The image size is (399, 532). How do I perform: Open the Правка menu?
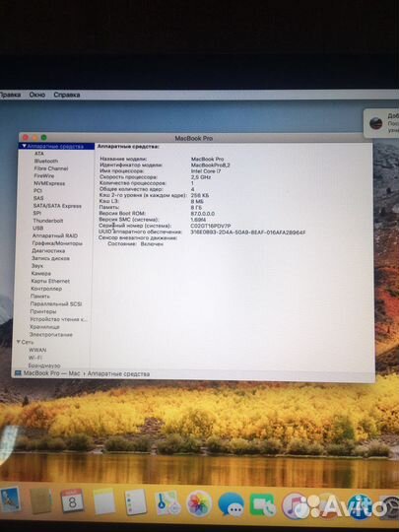pyautogui.click(x=10, y=95)
